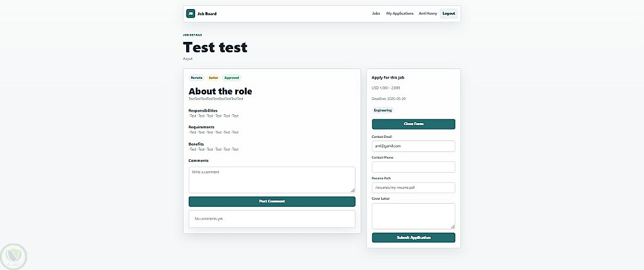Viewport: 644px width, 270px height.
Task: Click the shield watermark icon in the corner
Action: tap(14, 256)
